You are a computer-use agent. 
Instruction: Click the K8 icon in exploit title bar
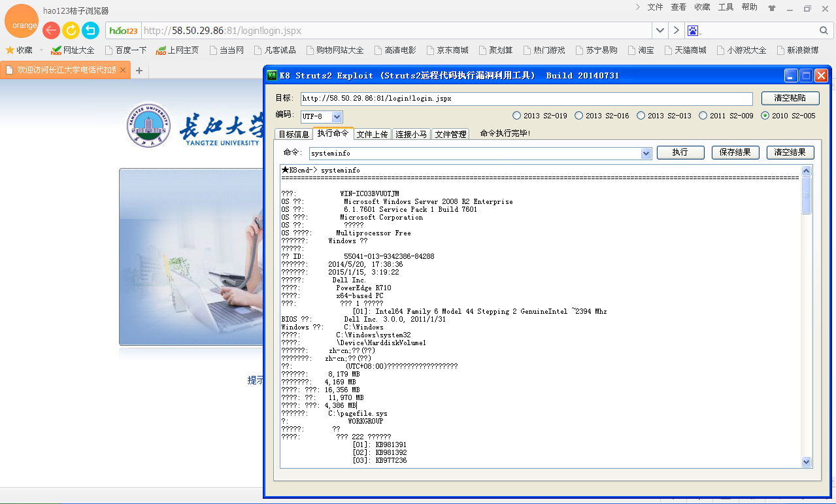point(272,75)
